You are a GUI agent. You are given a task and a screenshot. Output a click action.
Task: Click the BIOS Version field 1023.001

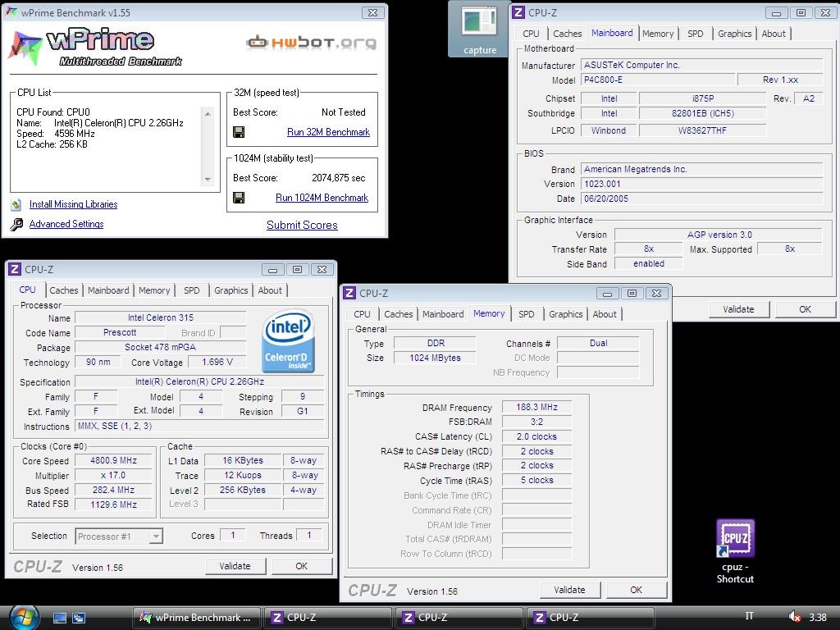pyautogui.click(x=702, y=184)
